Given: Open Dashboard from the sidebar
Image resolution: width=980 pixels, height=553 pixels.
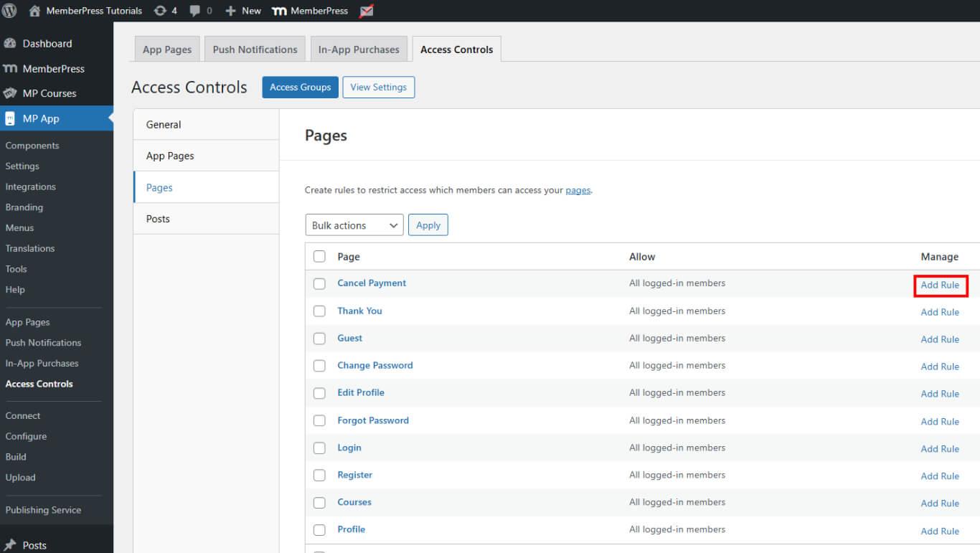Looking at the screenshot, I should [x=47, y=44].
